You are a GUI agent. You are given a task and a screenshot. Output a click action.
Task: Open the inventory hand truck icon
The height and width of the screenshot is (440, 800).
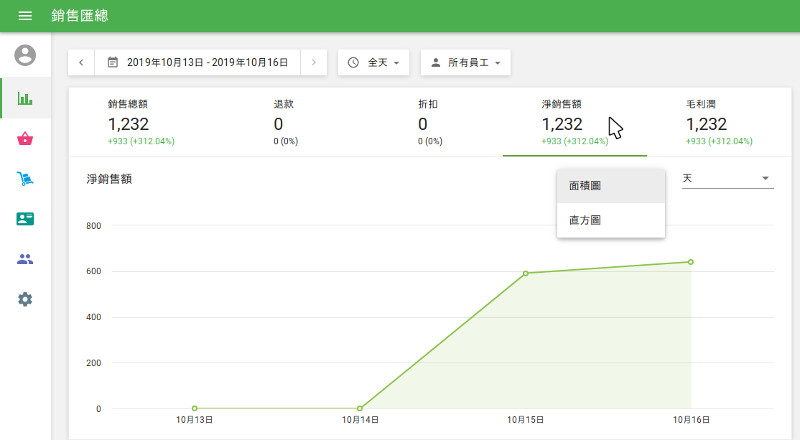(25, 179)
